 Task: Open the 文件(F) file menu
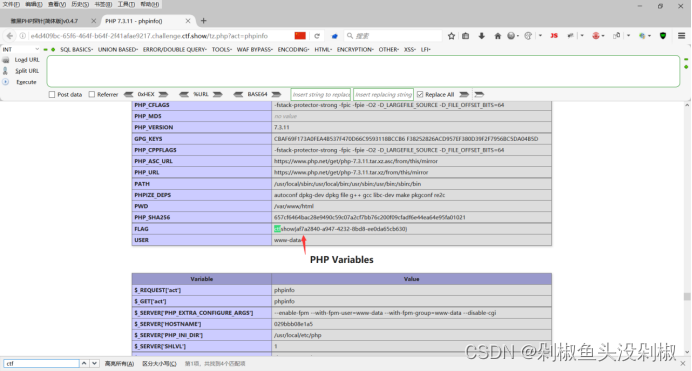tap(11, 4)
